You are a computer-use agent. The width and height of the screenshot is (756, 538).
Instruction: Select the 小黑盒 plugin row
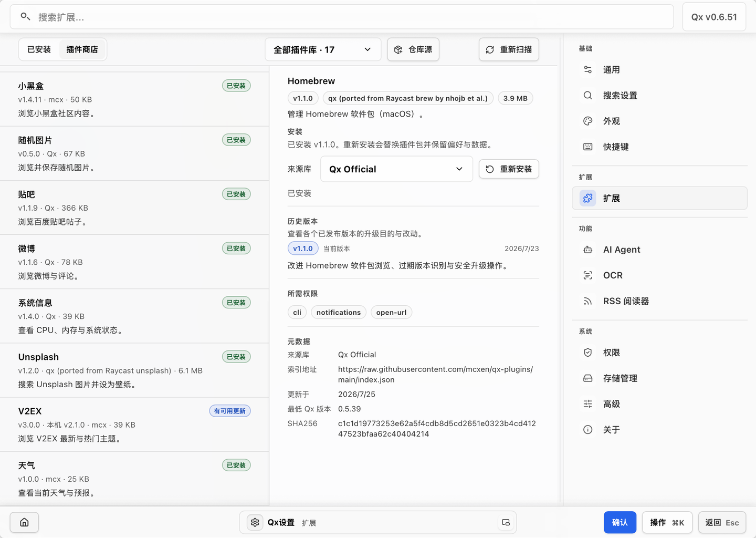[x=134, y=99]
